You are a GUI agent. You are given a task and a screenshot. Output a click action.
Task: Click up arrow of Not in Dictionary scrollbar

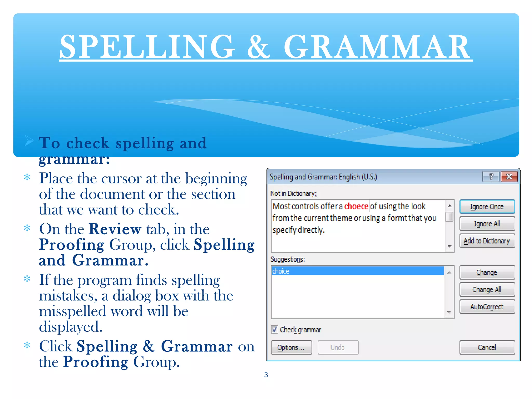(x=449, y=206)
